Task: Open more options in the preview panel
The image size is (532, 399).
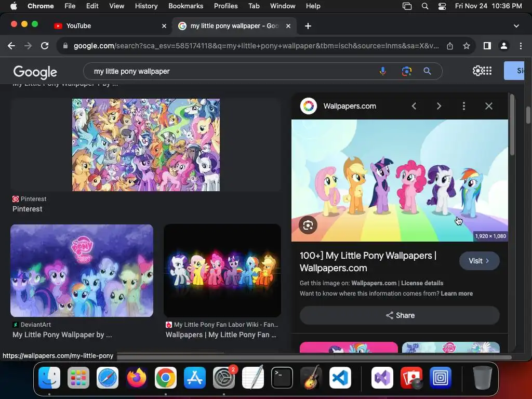Action: pyautogui.click(x=464, y=106)
